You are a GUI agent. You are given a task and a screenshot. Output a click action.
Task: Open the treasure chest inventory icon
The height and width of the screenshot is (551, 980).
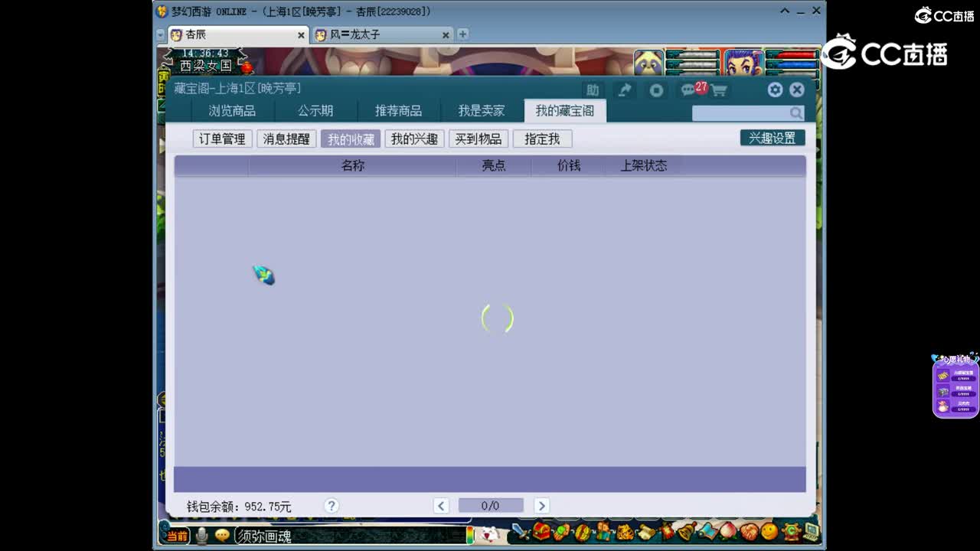tap(543, 531)
